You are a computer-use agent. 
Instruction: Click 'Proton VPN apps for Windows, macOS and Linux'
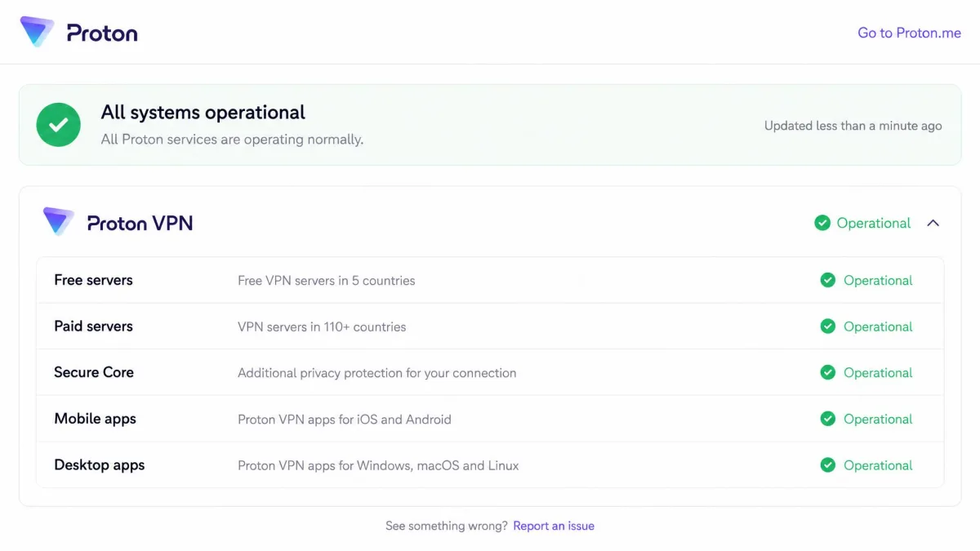pos(378,466)
